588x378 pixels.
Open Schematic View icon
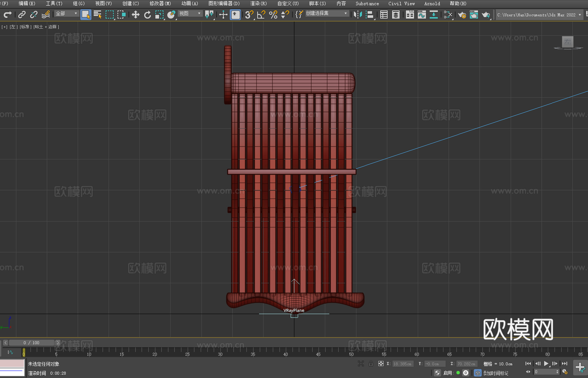[x=448, y=14]
